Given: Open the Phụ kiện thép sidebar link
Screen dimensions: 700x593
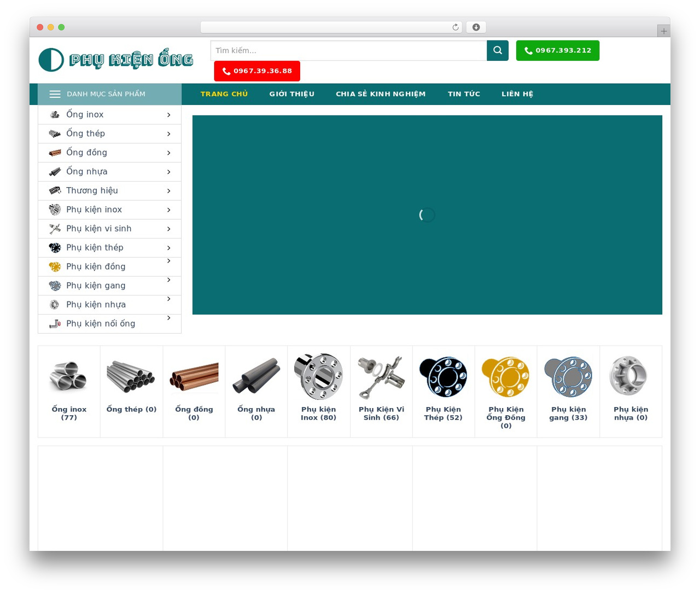Looking at the screenshot, I should tap(95, 248).
